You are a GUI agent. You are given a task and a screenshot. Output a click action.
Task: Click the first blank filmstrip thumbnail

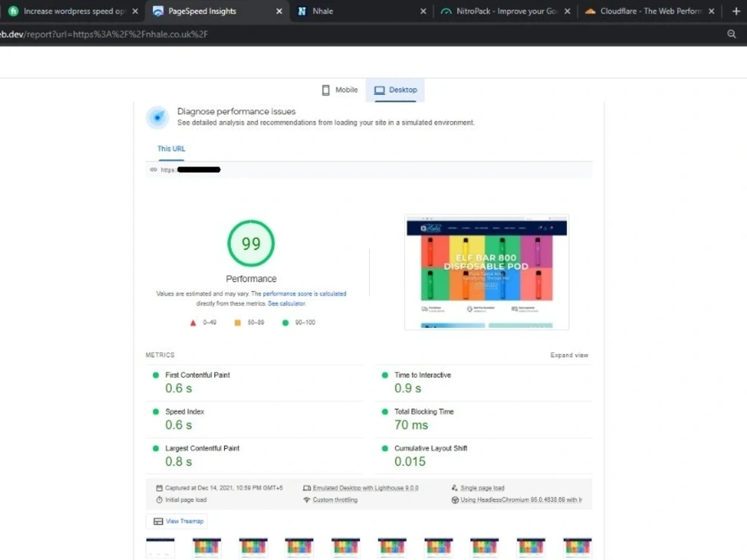pos(160,547)
